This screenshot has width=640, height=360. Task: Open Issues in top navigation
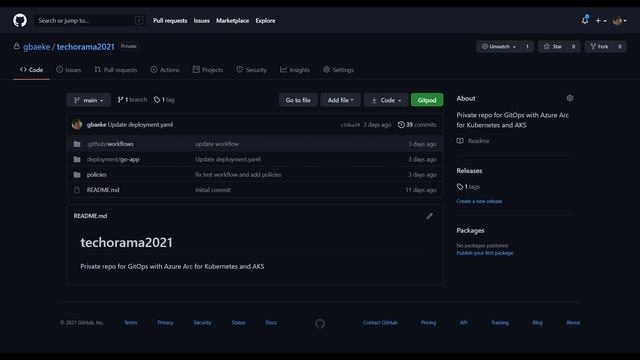click(202, 20)
